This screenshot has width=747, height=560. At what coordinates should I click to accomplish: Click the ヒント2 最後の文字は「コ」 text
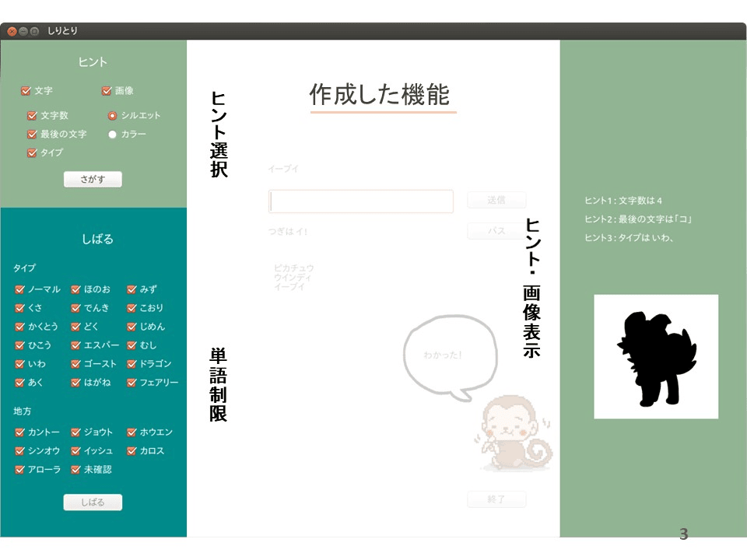click(x=638, y=219)
